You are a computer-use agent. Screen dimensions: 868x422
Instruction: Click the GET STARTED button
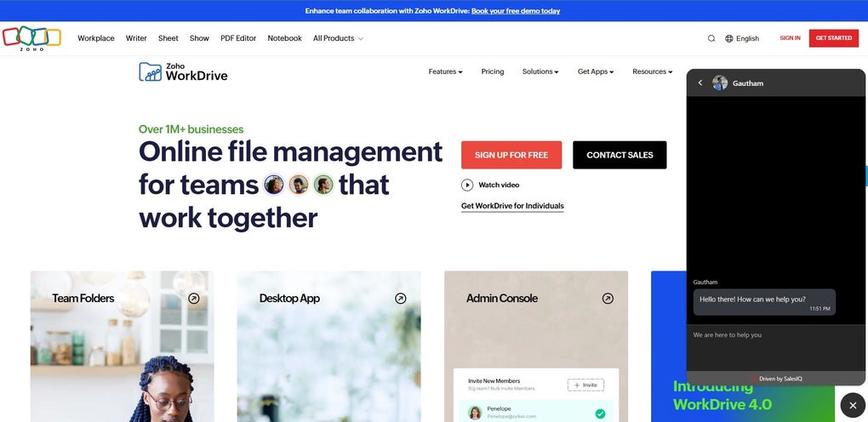click(834, 38)
